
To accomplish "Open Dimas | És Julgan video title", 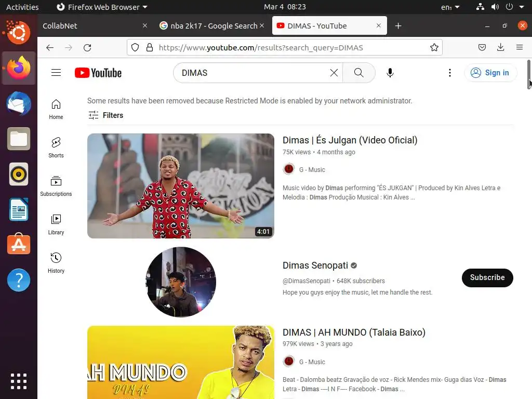I will (x=350, y=140).
